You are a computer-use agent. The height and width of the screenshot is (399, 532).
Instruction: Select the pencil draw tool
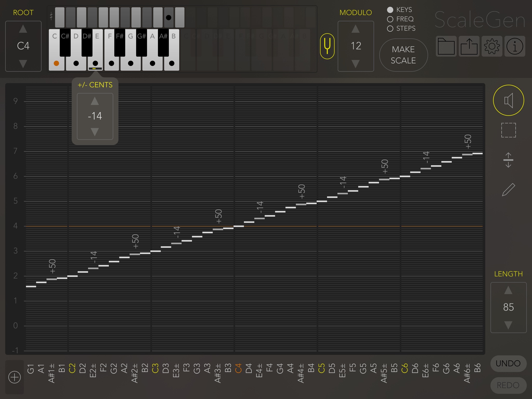(508, 190)
